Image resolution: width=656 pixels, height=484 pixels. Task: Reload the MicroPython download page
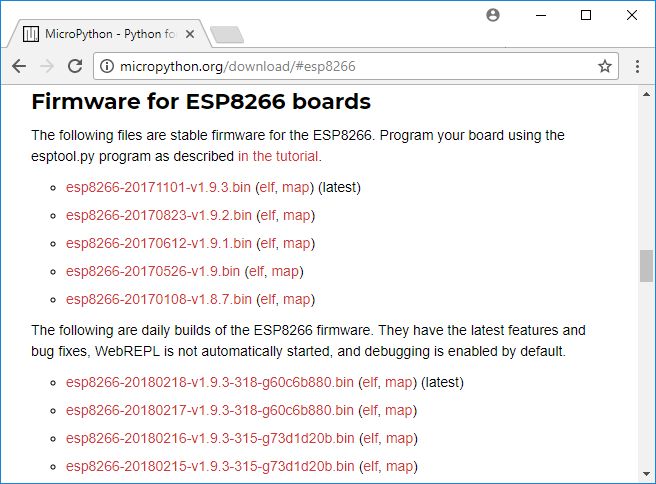75,66
